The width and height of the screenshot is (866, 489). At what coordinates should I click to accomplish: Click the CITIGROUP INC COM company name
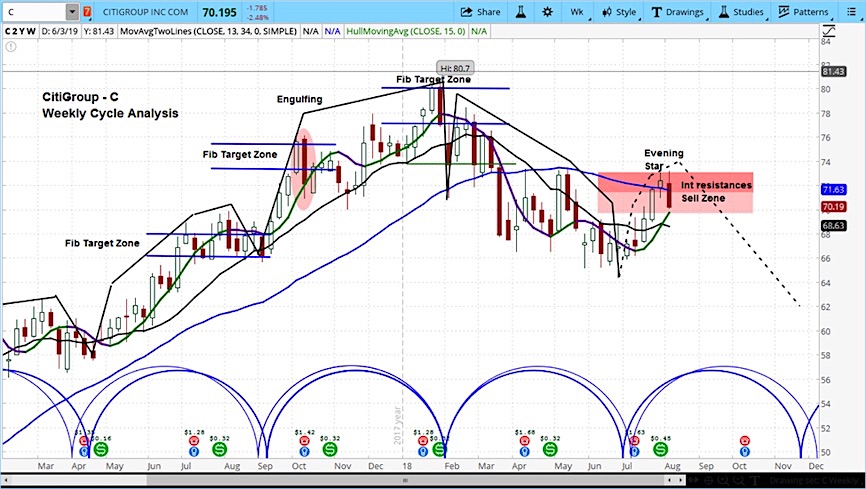coord(145,12)
